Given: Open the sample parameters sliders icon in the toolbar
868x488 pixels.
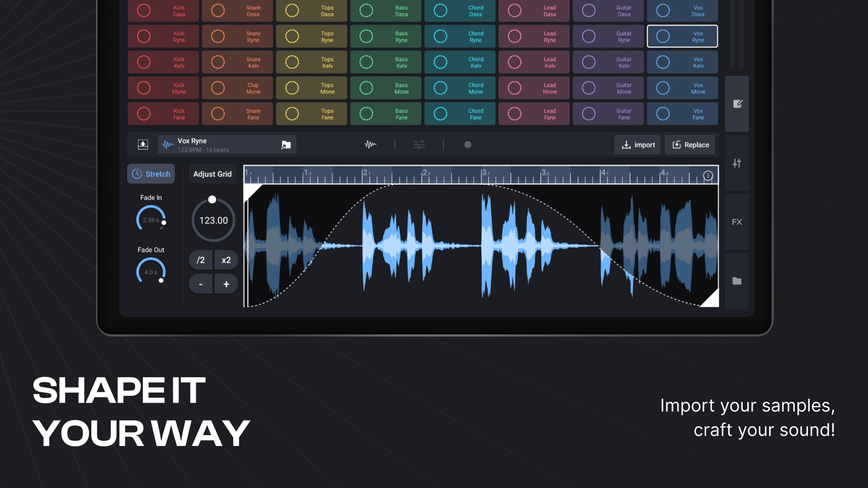Looking at the screenshot, I should click(x=419, y=145).
